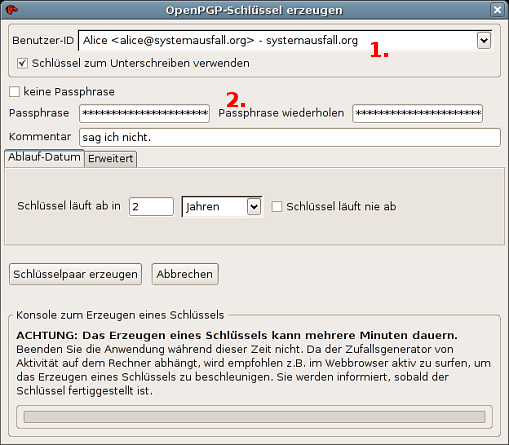Click the Kommentar text field

290,137
